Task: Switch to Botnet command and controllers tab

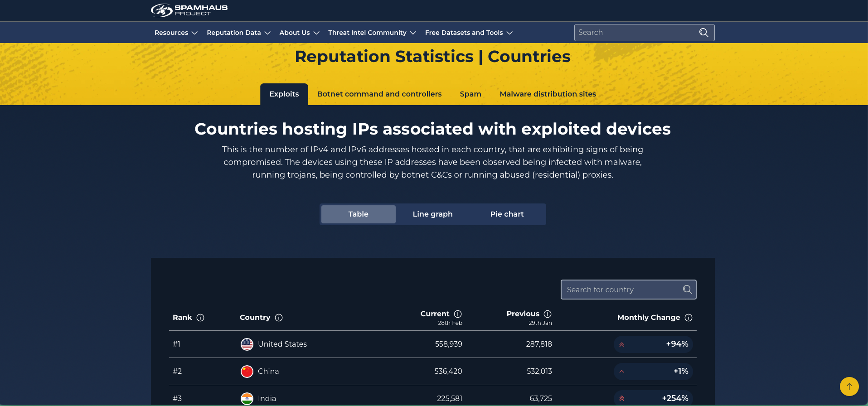Action: point(379,94)
